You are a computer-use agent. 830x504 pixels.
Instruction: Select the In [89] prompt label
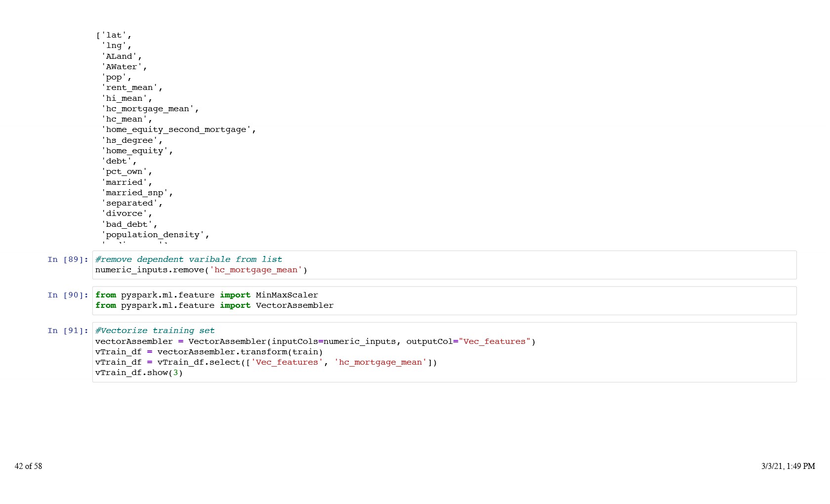[68, 259]
